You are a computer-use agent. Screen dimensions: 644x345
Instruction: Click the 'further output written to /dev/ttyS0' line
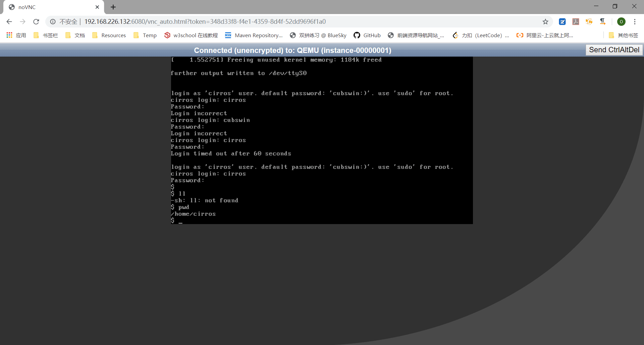(238, 73)
